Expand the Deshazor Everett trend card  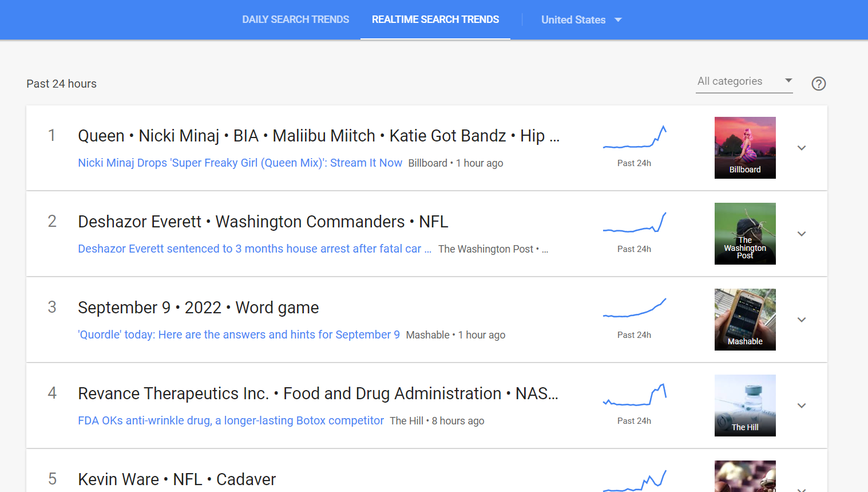pos(802,234)
